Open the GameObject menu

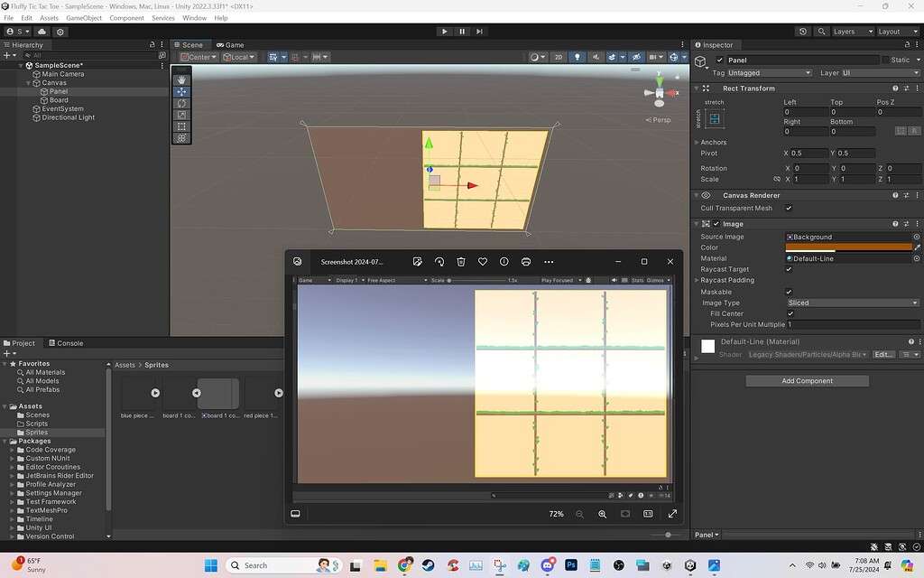[83, 17]
